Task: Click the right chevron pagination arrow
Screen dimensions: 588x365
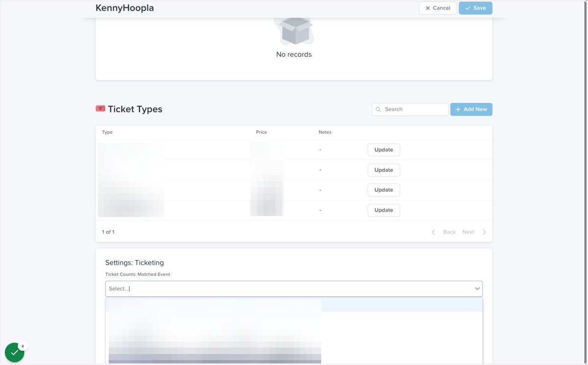Action: coord(484,232)
